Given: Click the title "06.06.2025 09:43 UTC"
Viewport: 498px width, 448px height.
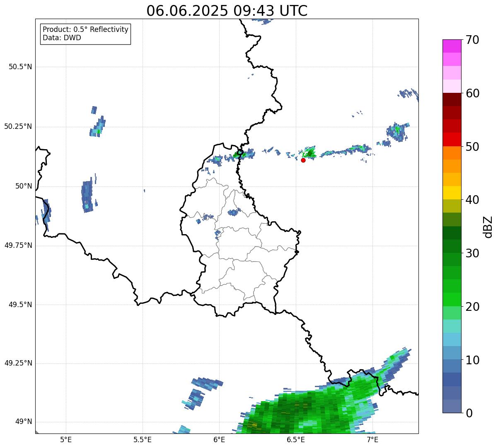Looking at the screenshot, I should 227,11.
